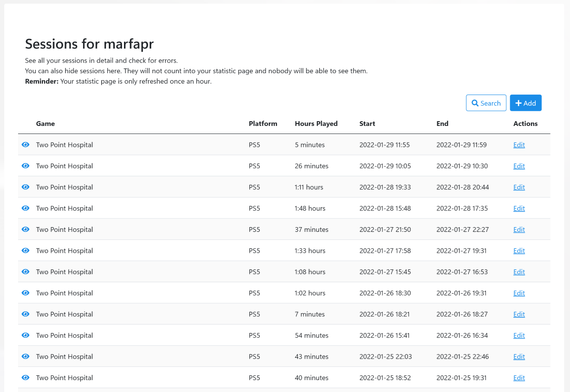Edit the session starting 2022-01-29 11:55
The image size is (570, 392).
[x=519, y=145]
